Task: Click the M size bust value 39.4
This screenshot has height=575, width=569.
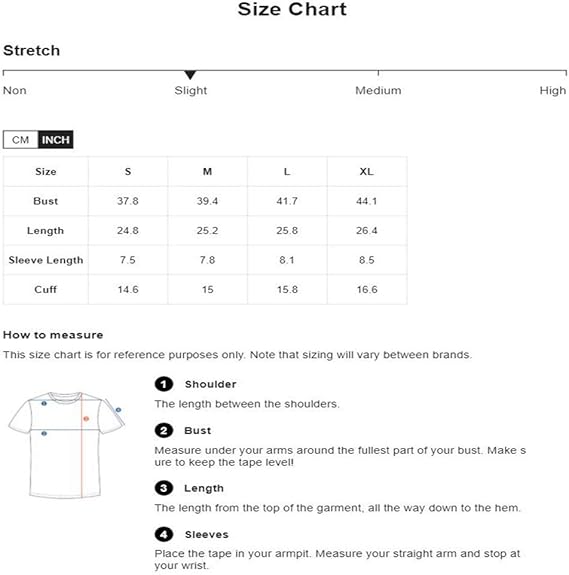Action: pos(207,201)
